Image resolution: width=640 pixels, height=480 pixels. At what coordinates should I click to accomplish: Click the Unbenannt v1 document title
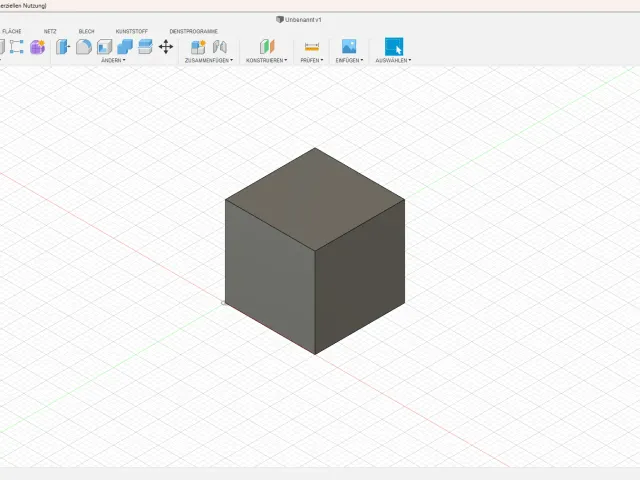(x=303, y=20)
